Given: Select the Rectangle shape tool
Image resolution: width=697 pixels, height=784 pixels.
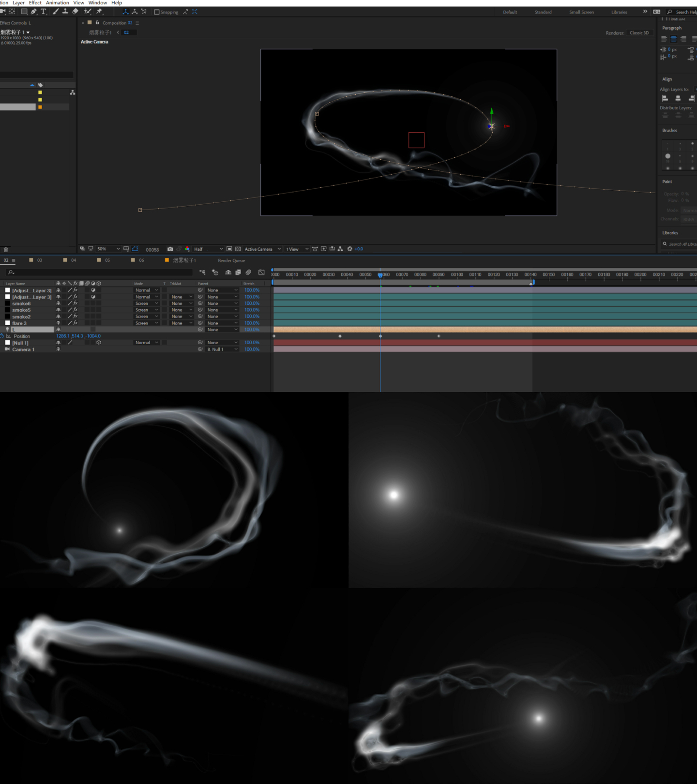Looking at the screenshot, I should pyautogui.click(x=24, y=12).
